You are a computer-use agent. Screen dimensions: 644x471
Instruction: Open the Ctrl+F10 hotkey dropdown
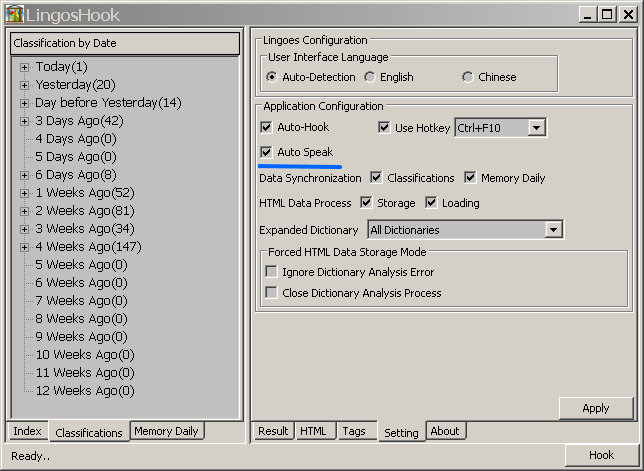click(536, 128)
